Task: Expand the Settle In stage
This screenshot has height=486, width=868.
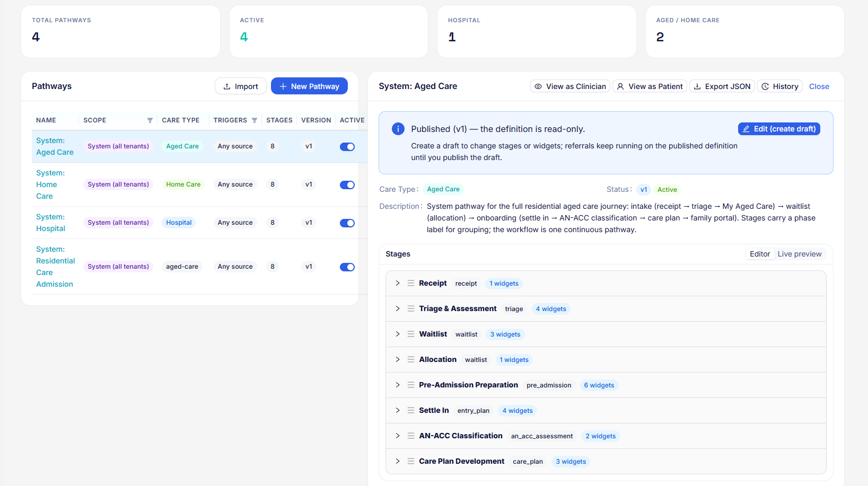Action: [x=398, y=410]
